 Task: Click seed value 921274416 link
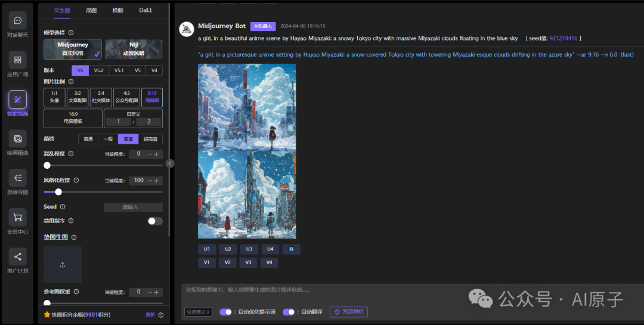tap(563, 38)
